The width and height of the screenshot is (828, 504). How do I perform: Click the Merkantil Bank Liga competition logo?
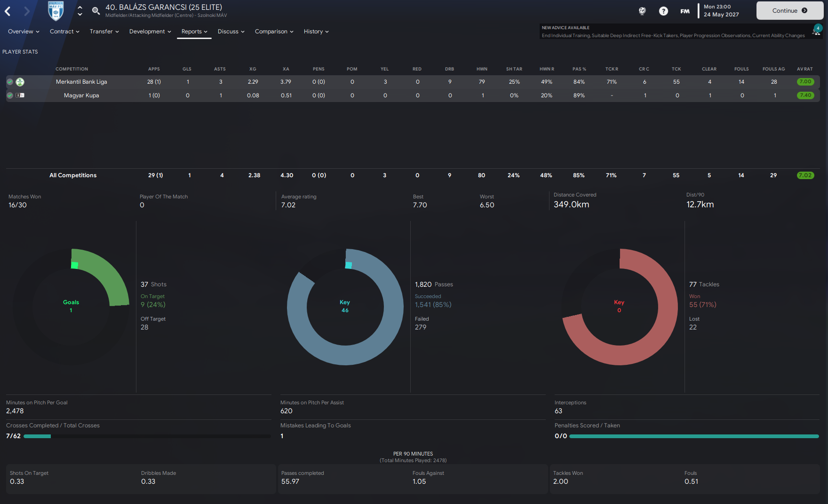pos(20,82)
